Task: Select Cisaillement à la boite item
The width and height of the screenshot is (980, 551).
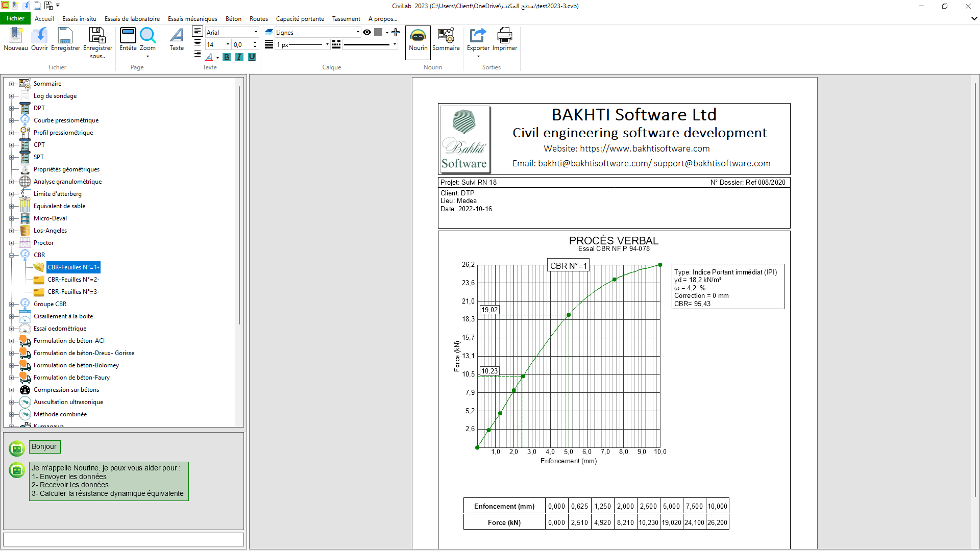Action: [63, 316]
